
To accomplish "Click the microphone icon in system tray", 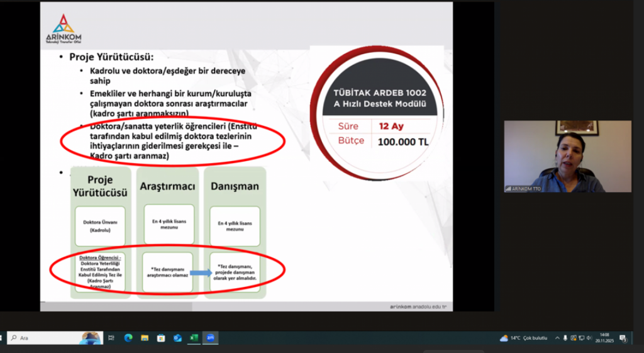I will tap(565, 338).
